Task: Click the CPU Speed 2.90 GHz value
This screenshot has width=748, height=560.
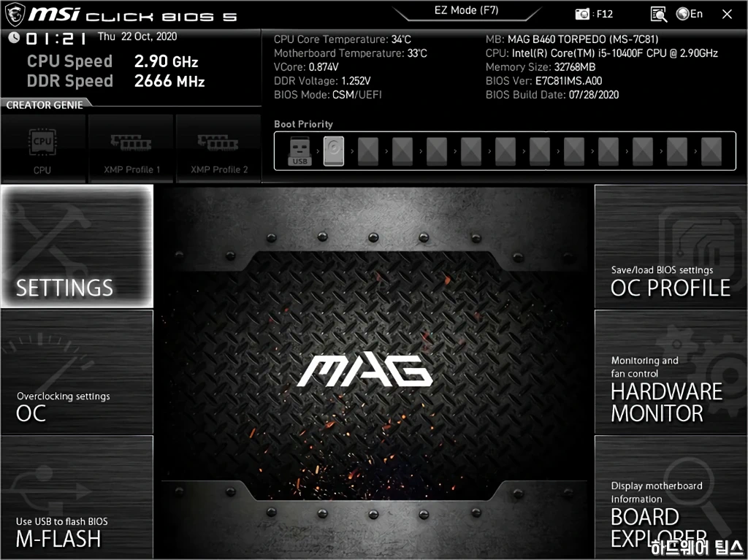Action: coord(166,61)
